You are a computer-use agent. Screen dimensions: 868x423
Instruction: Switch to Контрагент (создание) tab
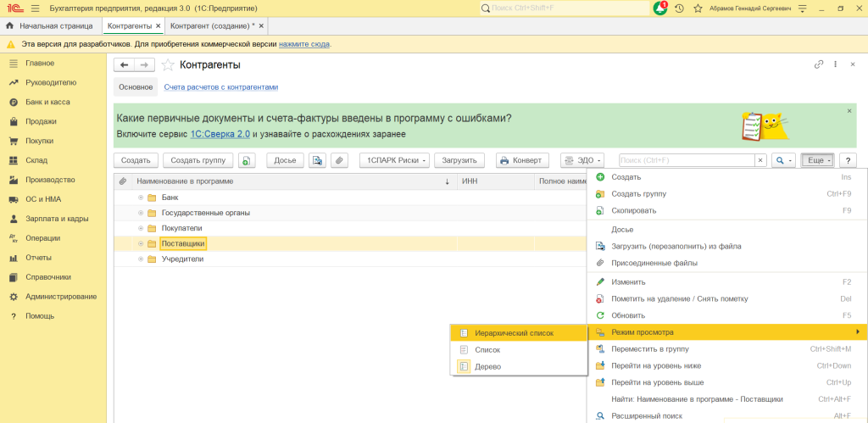208,26
